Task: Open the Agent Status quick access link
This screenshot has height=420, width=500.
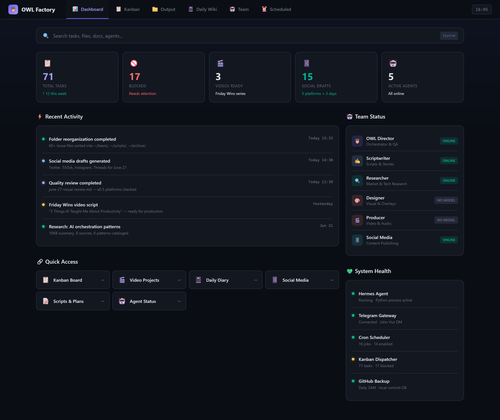Action: (x=149, y=301)
